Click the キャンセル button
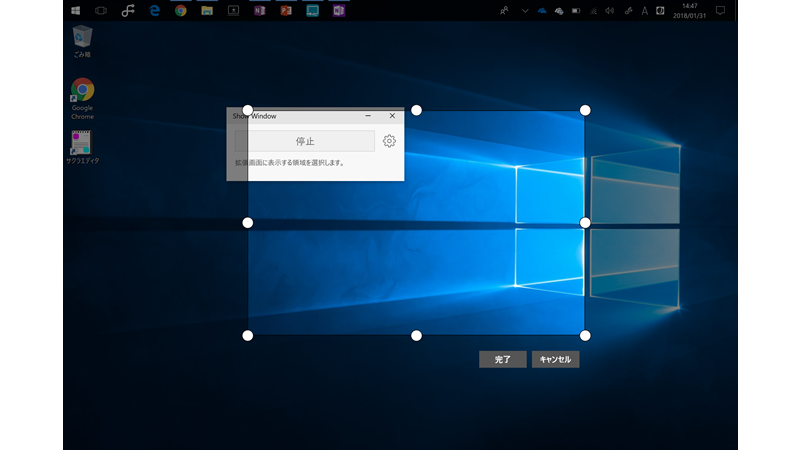This screenshot has width=800, height=450. pos(555,359)
